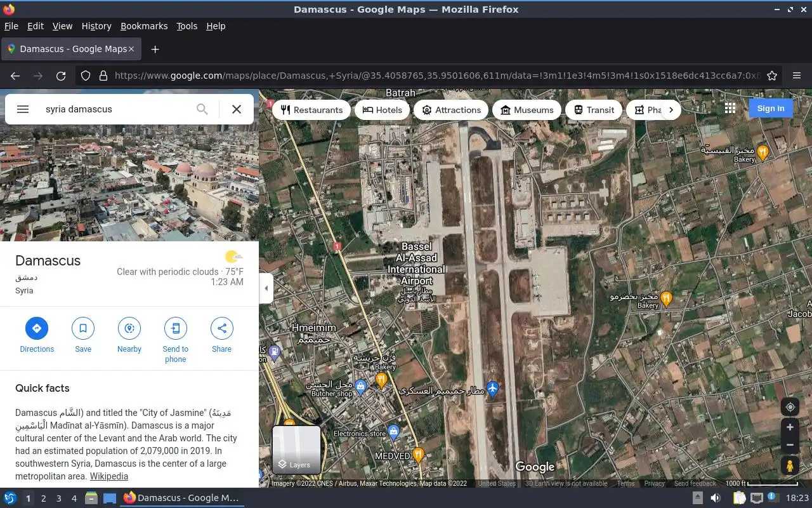Reload the page with the refresh icon

61,76
